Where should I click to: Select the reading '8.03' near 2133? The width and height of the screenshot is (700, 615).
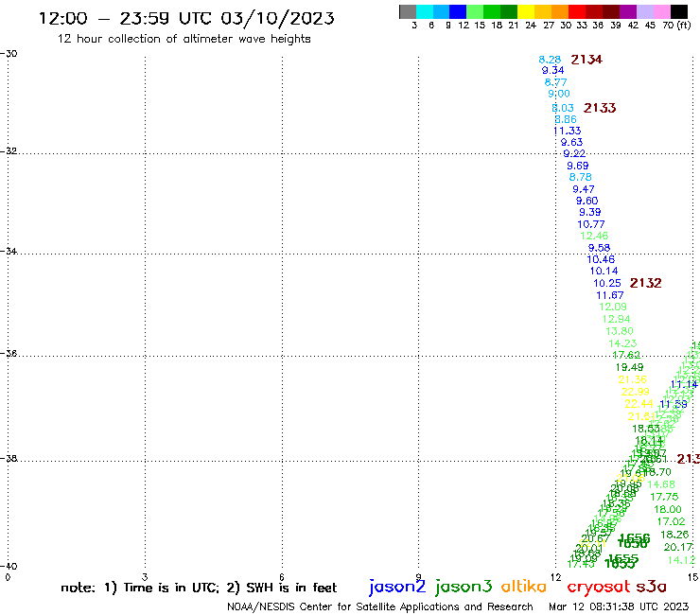click(563, 108)
